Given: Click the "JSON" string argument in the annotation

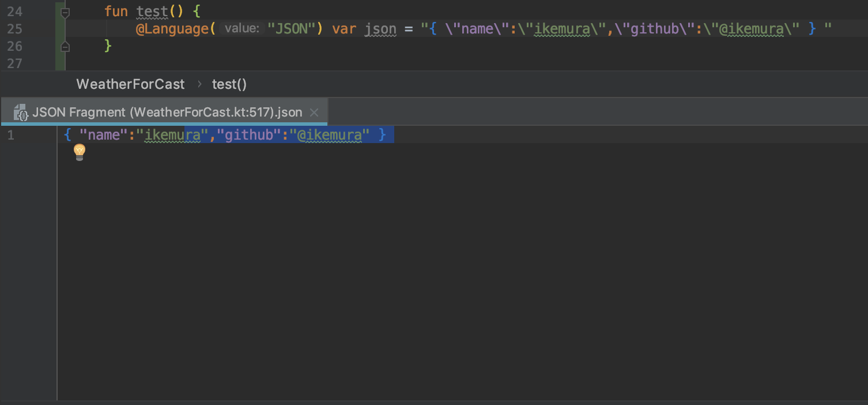Looking at the screenshot, I should [290, 28].
